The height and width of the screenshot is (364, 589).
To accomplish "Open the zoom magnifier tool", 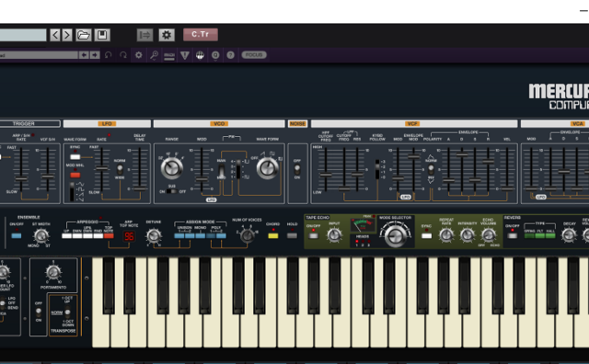I will (154, 55).
